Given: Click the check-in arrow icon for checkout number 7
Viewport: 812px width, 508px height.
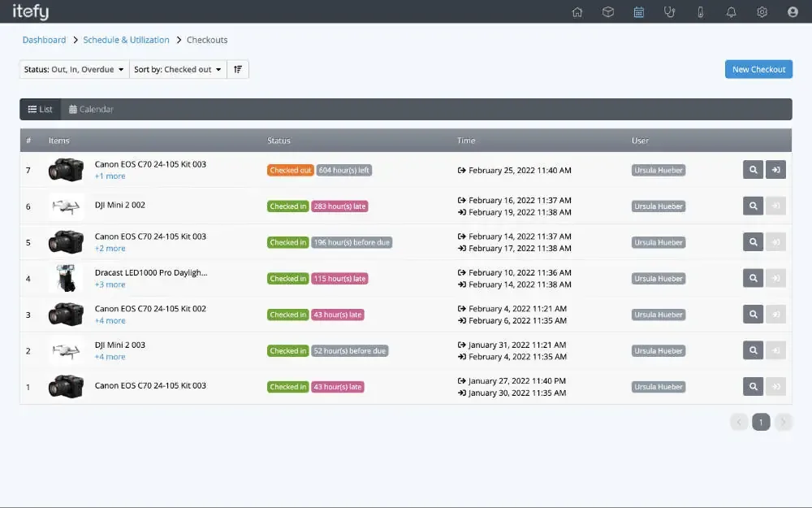Looking at the screenshot, I should click(x=776, y=170).
